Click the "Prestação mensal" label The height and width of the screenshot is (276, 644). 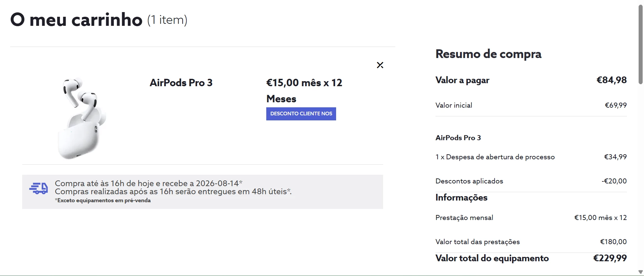click(x=464, y=218)
